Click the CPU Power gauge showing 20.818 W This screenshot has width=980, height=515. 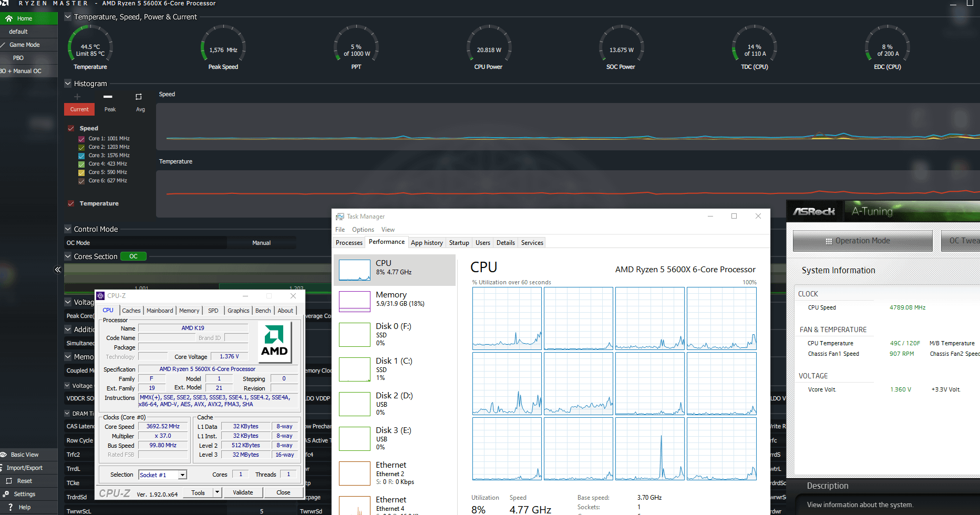489,47
